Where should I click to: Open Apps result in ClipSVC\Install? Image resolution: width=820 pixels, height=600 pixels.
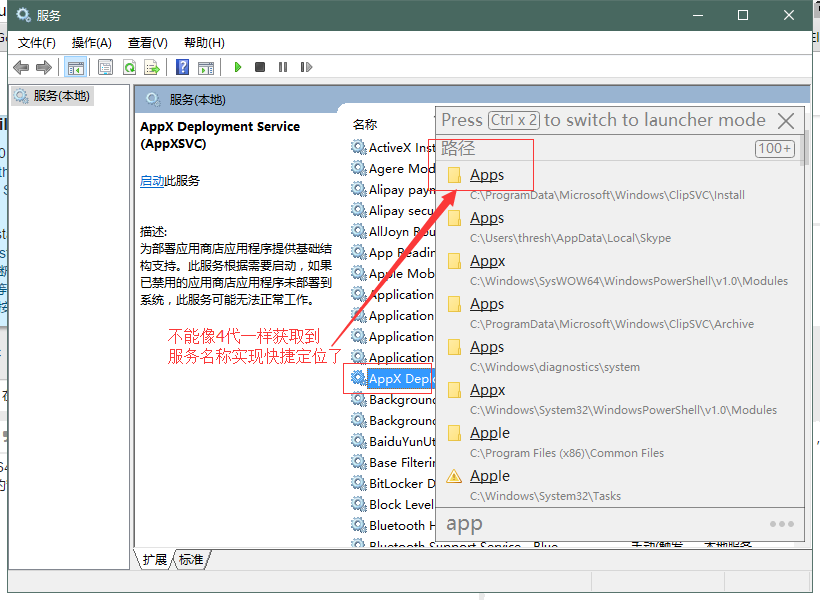pos(619,184)
